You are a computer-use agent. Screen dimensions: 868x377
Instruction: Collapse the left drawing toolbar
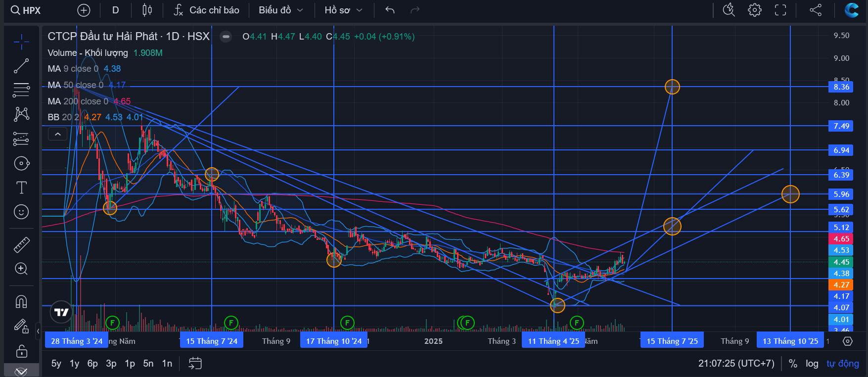(x=38, y=331)
